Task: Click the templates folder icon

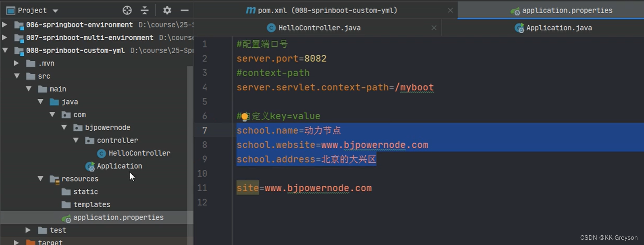Action: (x=66, y=205)
